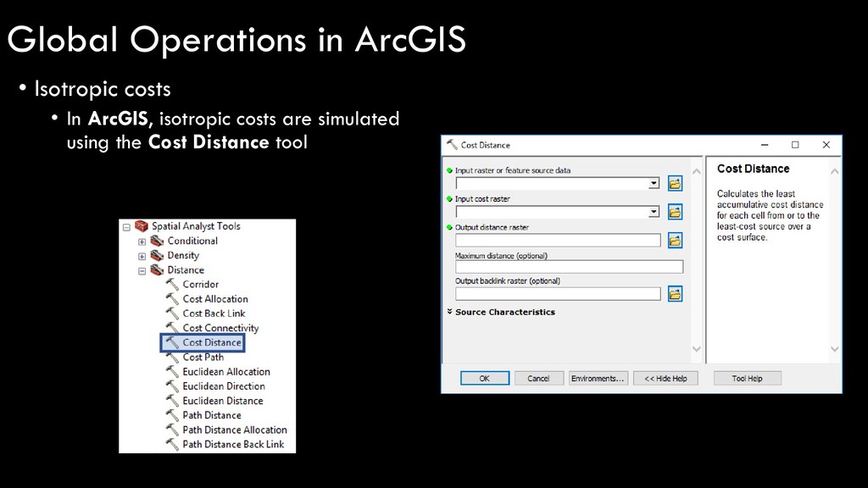The image size is (868, 488).
Task: Click the Cost Path hammer icon
Action: tap(172, 358)
